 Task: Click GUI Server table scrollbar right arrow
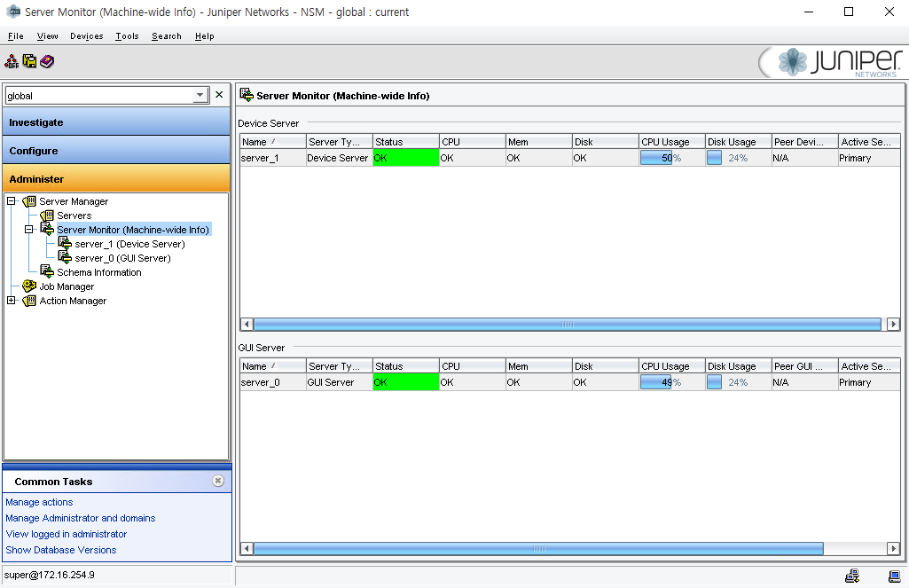(893, 549)
